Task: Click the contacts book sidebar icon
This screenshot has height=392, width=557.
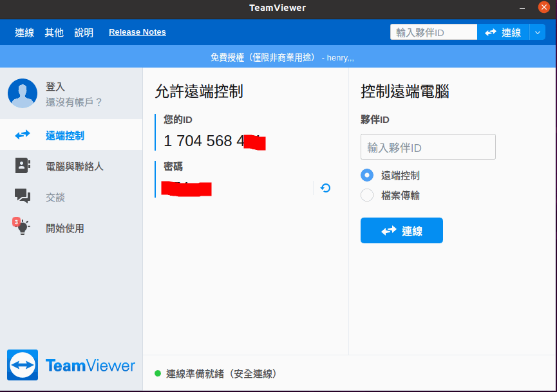Action: click(23, 165)
